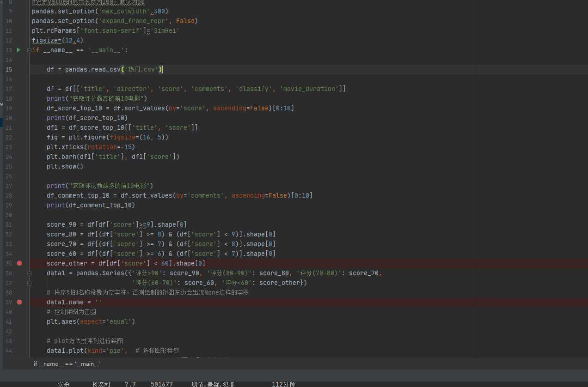Click the 'expand_frame_repr' string
This screenshot has width=588, height=387.
(x=134, y=21)
